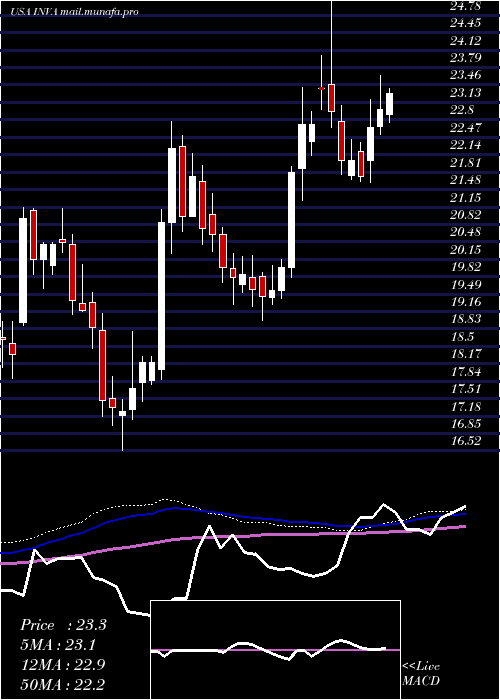Select the 20.15 price axis label

(x=466, y=249)
